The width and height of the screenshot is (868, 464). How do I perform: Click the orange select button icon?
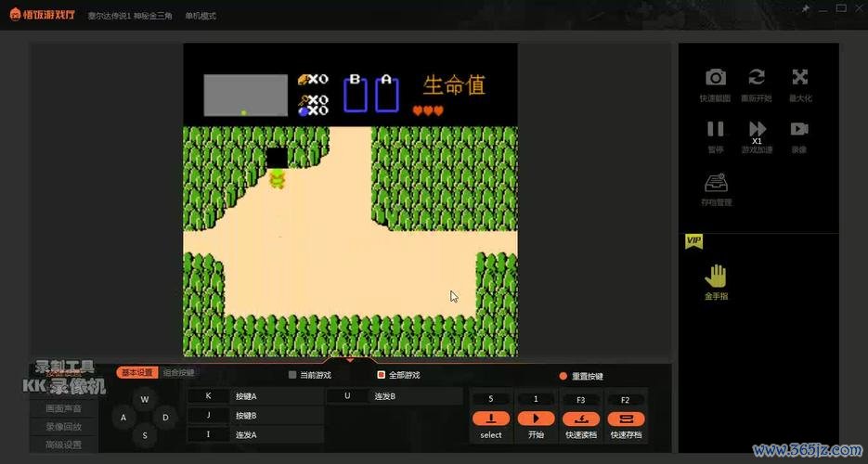click(x=491, y=419)
